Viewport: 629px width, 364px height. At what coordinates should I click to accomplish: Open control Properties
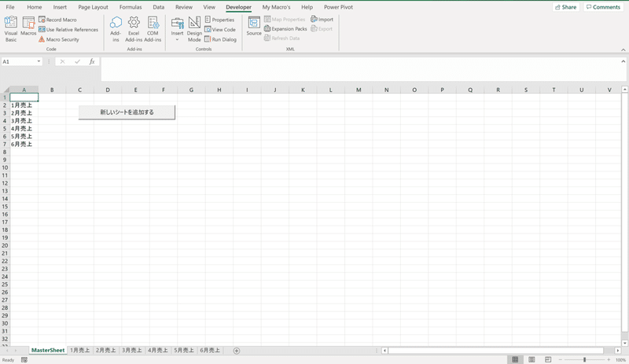tap(219, 20)
